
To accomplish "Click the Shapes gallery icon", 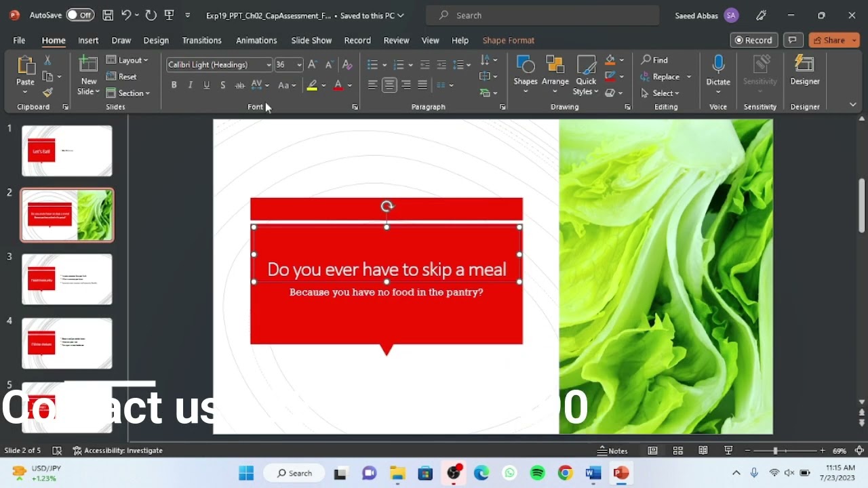I will 526,66.
